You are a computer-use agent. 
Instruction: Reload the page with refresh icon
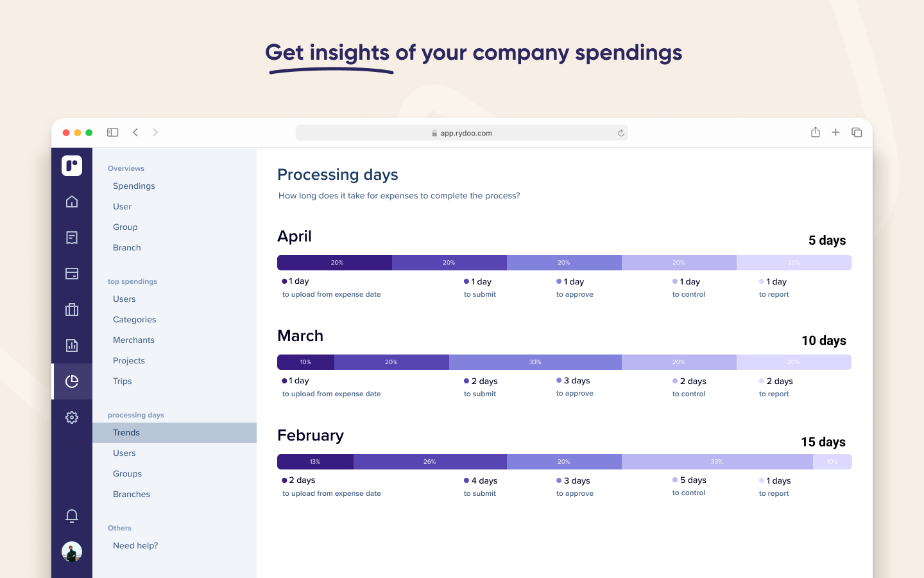click(x=621, y=133)
